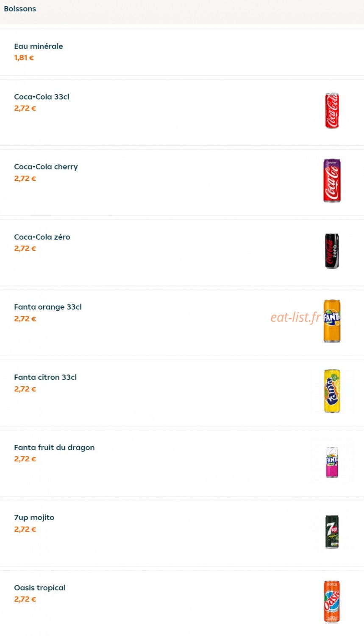Select the pink Fanta fruit du dragon can
The image size is (364, 636).
tap(332, 462)
